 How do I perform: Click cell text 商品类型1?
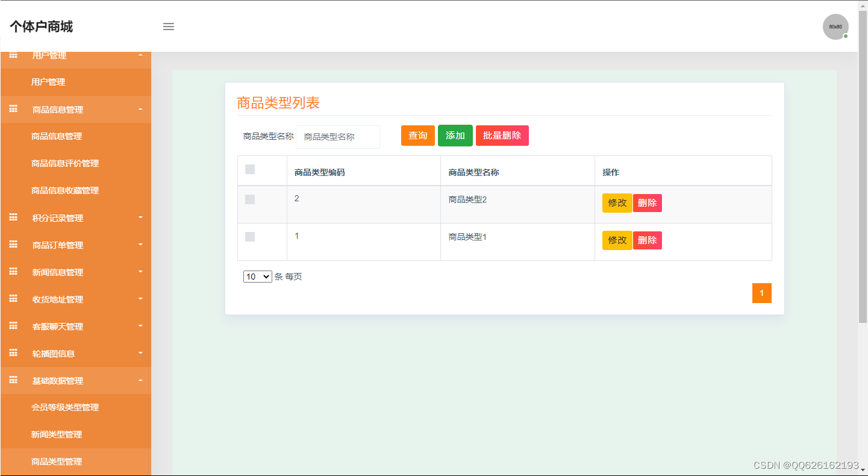pos(467,237)
